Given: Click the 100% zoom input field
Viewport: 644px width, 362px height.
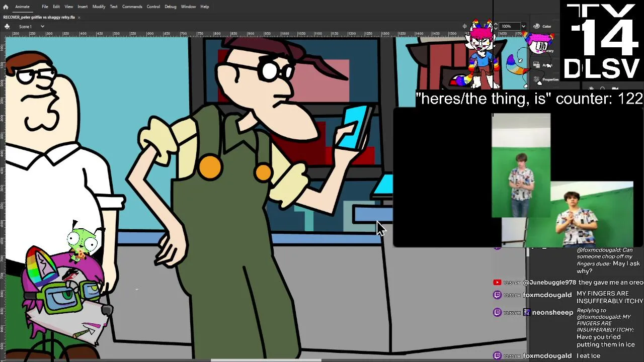Looking at the screenshot, I should pos(509,26).
